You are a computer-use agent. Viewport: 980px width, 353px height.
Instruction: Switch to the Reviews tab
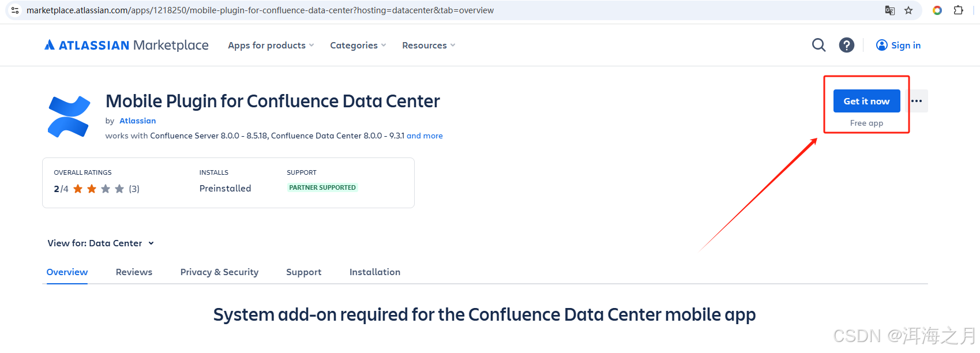point(134,272)
